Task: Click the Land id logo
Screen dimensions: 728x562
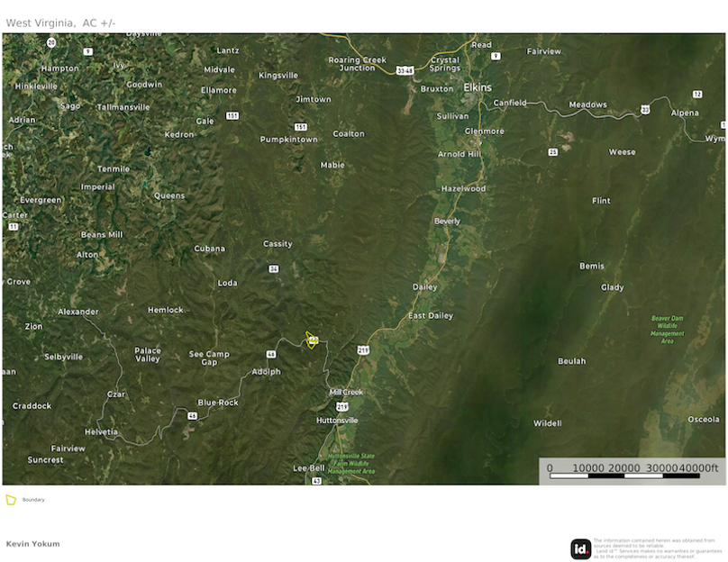Action: 580,549
